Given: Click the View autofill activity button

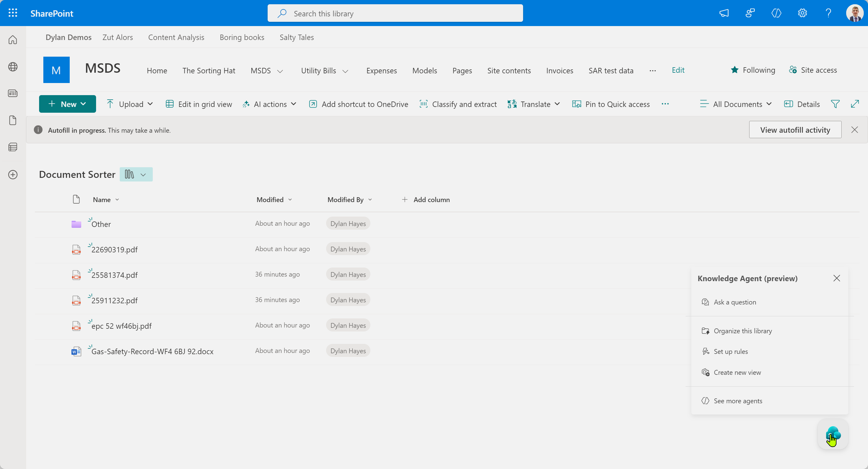Looking at the screenshot, I should pos(795,129).
